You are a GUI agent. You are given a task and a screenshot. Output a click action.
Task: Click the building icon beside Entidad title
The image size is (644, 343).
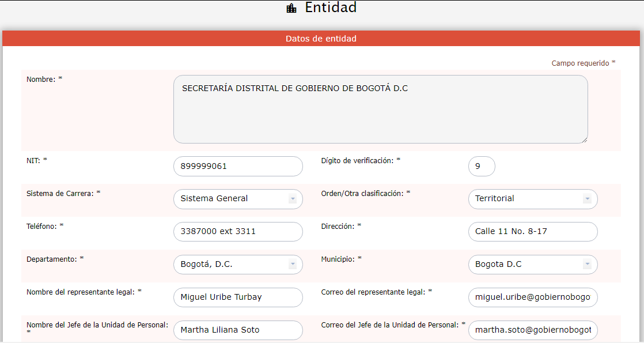(291, 8)
